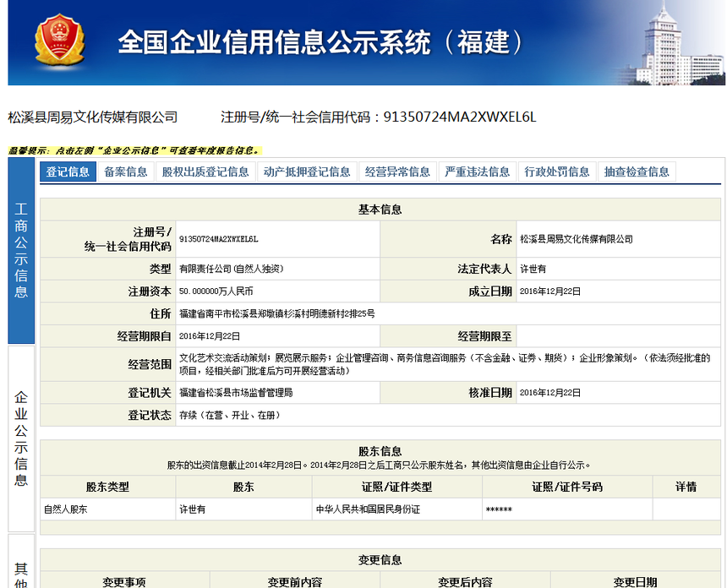The width and height of the screenshot is (727, 588).
Task: Click the 住所 label cell
Action: coord(107,313)
